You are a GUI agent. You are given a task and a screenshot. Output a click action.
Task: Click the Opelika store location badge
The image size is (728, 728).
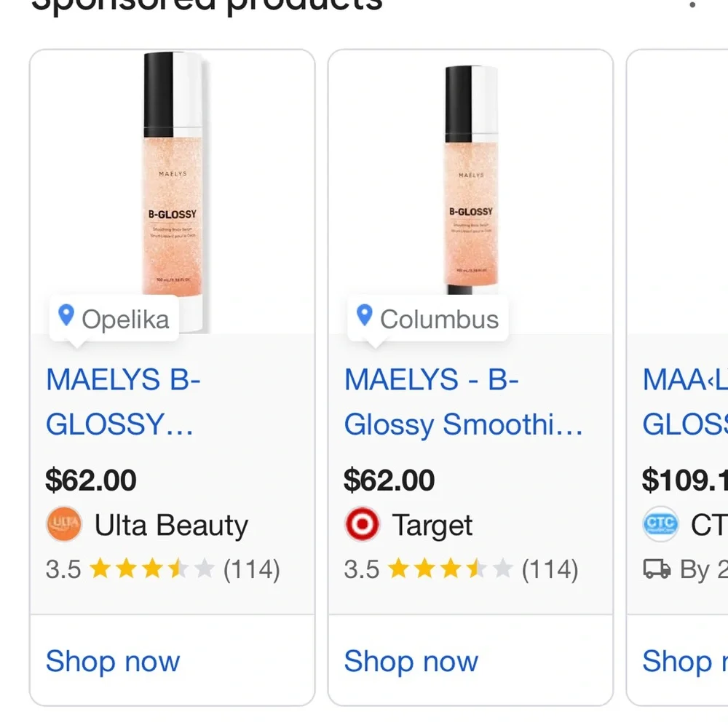114,319
